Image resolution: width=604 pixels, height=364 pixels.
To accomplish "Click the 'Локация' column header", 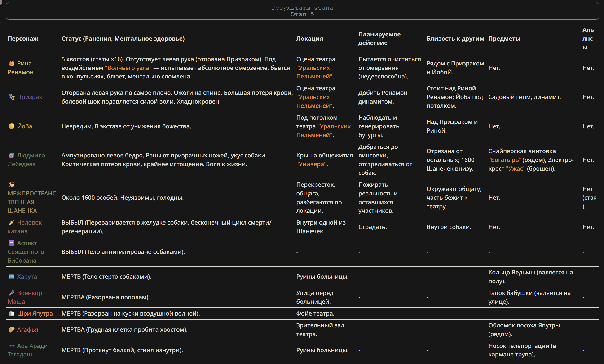I will (310, 39).
